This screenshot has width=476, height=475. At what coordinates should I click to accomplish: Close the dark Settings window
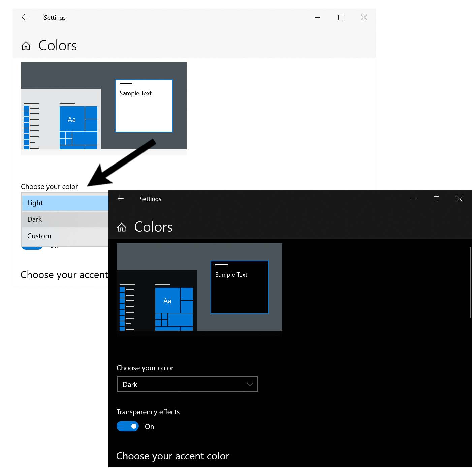click(x=459, y=199)
